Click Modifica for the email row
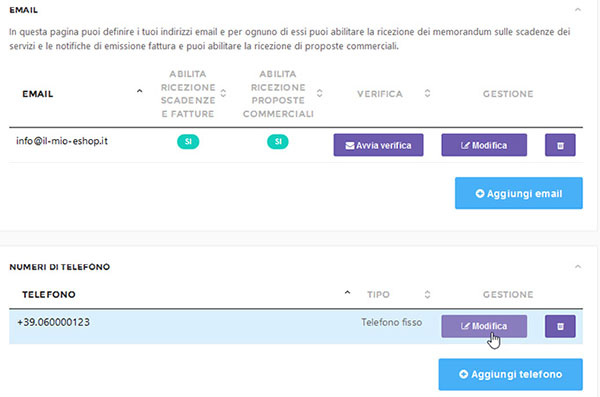This screenshot has width=600, height=397. pos(484,145)
